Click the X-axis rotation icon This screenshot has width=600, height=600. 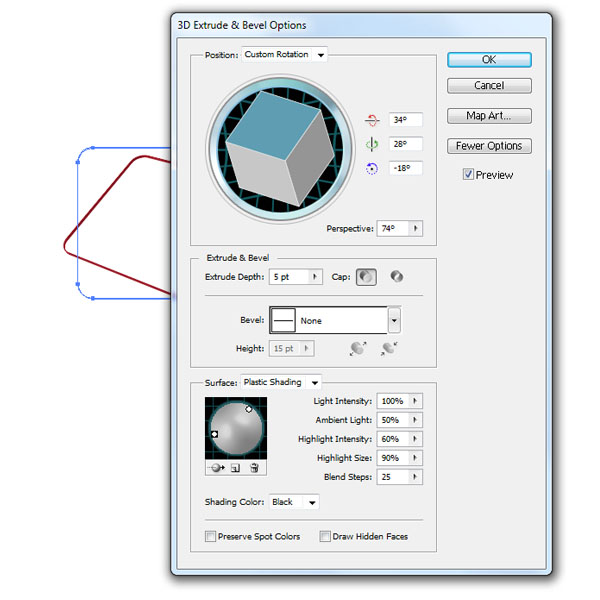(x=372, y=120)
